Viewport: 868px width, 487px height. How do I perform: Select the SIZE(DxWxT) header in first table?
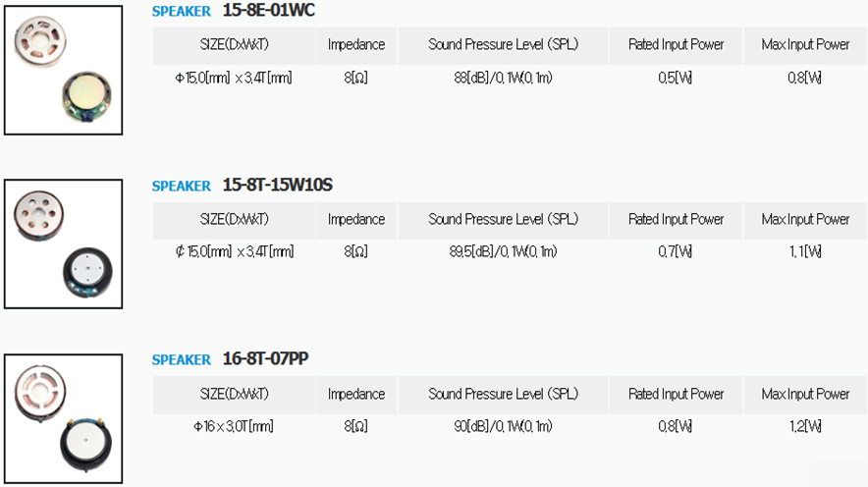[234, 45]
